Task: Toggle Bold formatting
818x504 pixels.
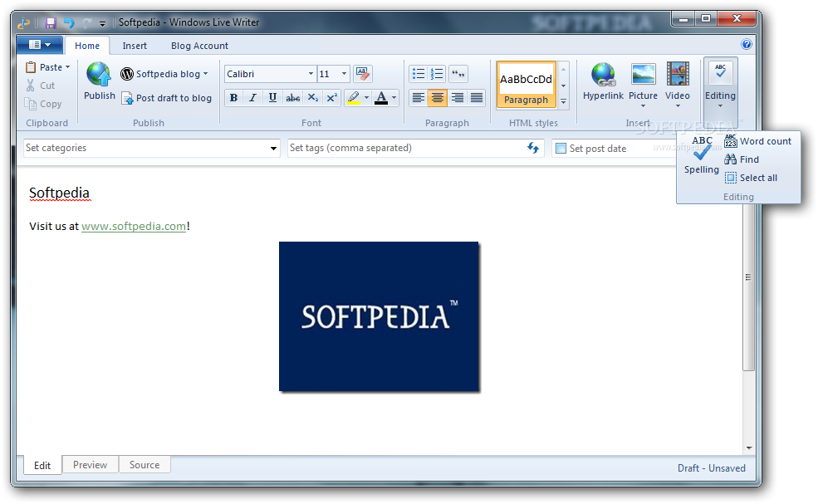Action: [x=233, y=98]
